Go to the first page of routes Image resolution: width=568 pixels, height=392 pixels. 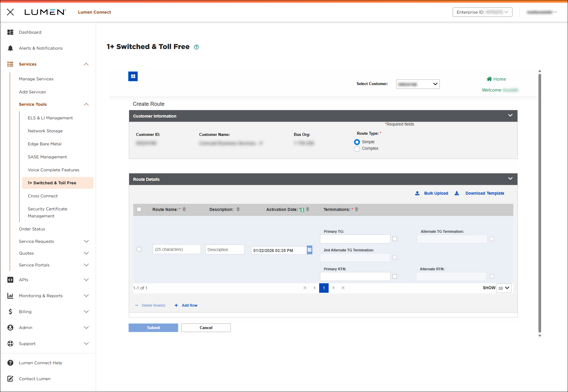pos(305,288)
